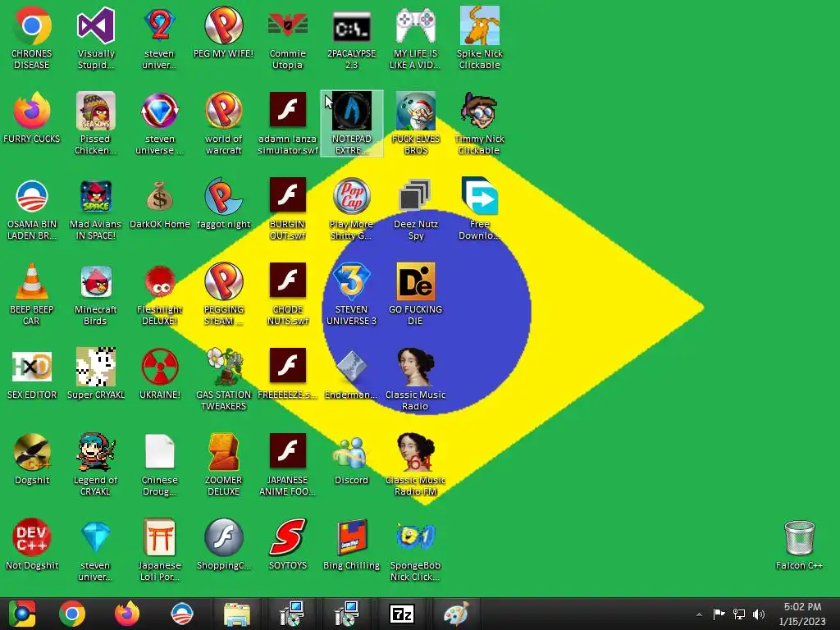This screenshot has height=630, width=840.
Task: Open the Deez Nutz Spy icon
Action: (416, 208)
